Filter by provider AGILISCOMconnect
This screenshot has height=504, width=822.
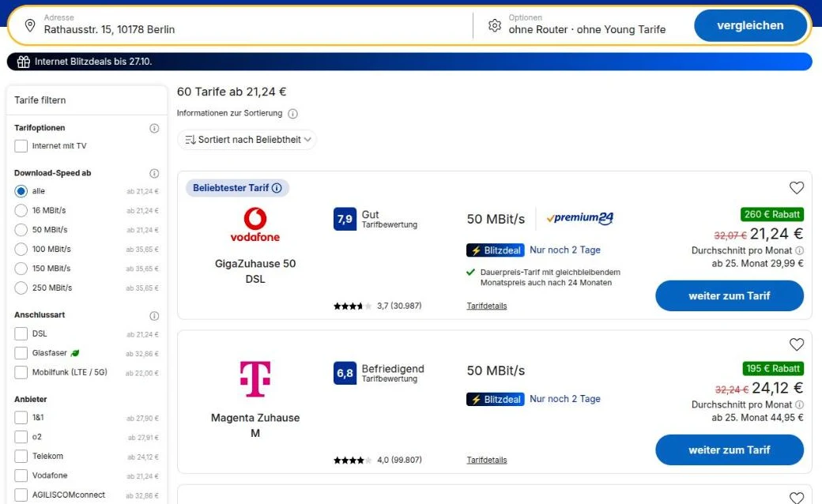21,495
